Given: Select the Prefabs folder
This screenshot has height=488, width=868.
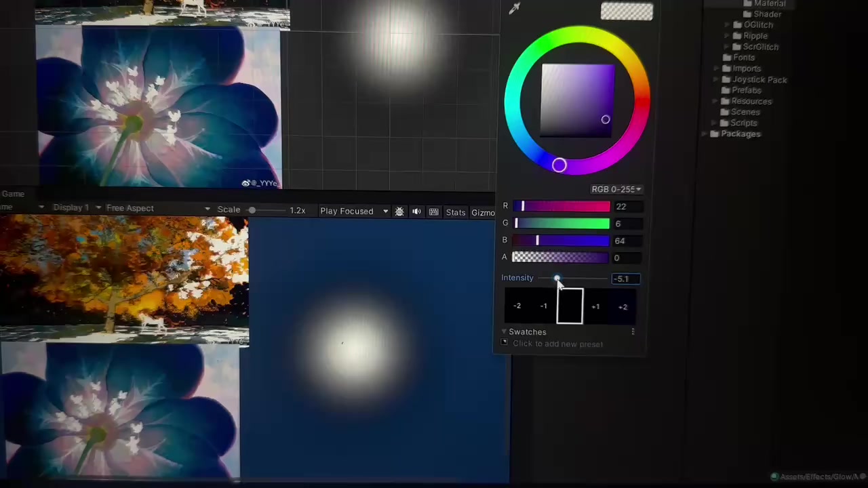Looking at the screenshot, I should click(x=746, y=90).
